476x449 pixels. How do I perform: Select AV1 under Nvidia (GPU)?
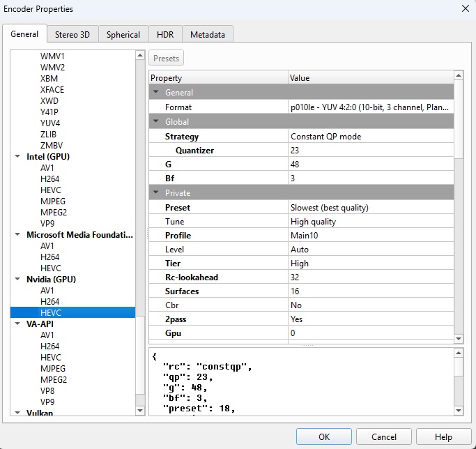coord(47,291)
